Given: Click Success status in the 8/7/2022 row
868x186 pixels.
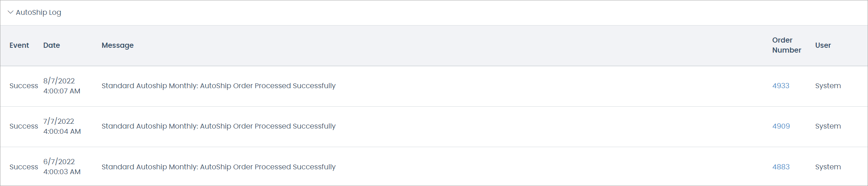Looking at the screenshot, I should pos(24,86).
